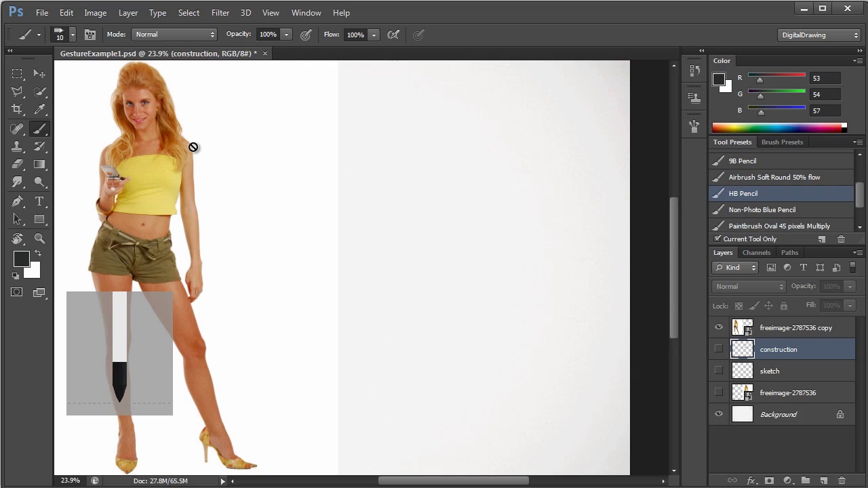Choose the Non-Photo Blue Pencil preset
Screen dimensions: 868x488
tap(762, 209)
